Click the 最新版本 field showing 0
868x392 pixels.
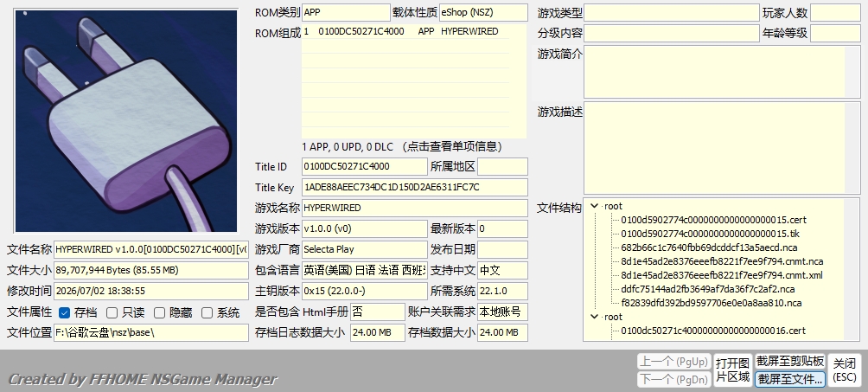coord(502,228)
